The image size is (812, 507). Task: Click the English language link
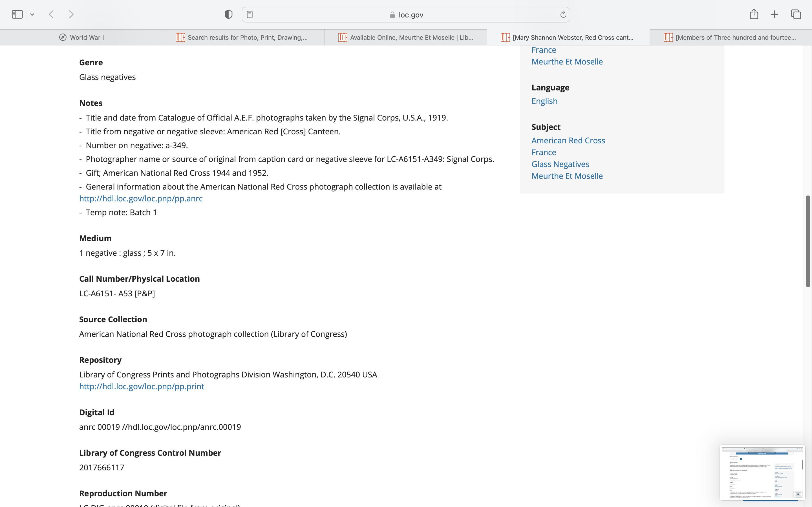tap(544, 101)
